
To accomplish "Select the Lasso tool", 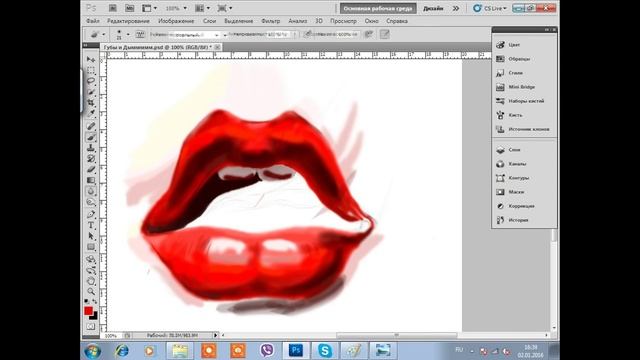I will (91, 81).
